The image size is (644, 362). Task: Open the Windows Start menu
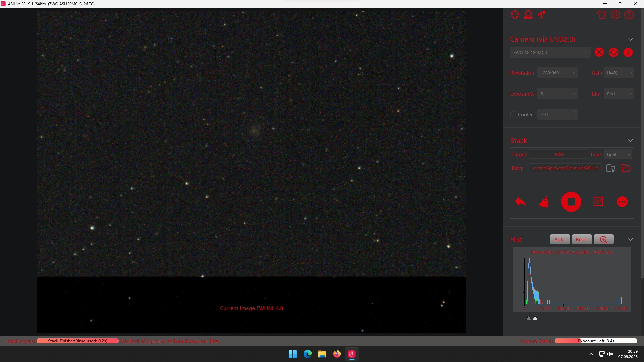pyautogui.click(x=292, y=354)
